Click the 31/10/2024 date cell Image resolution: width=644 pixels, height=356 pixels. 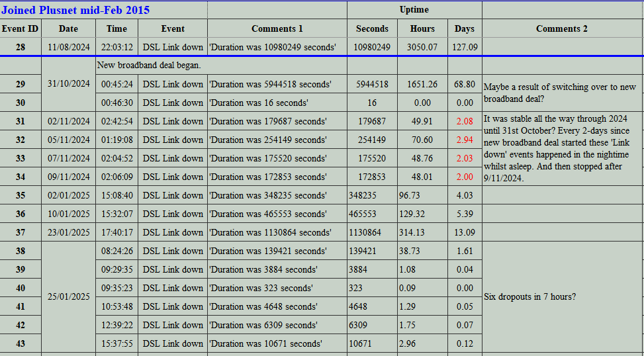[68, 84]
